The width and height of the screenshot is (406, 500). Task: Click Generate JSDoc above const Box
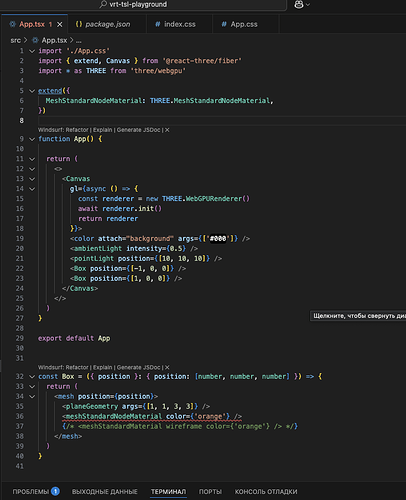pyautogui.click(x=138, y=367)
